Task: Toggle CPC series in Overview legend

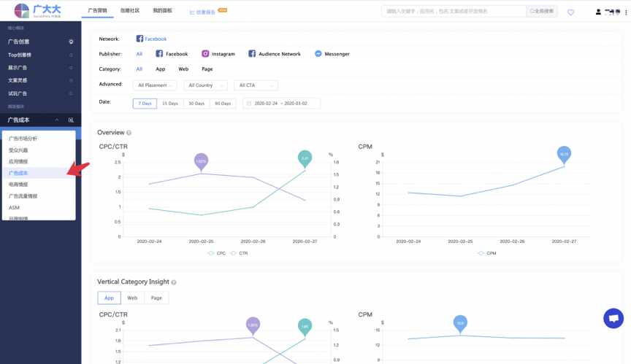Action: (x=216, y=253)
